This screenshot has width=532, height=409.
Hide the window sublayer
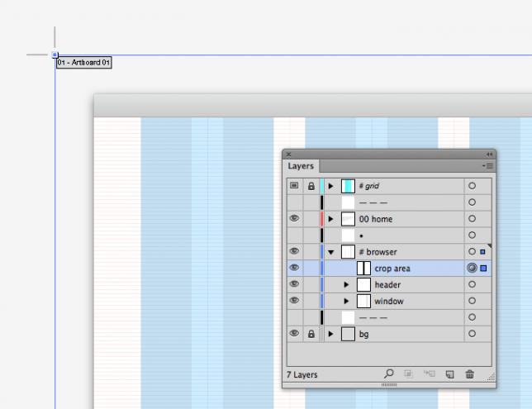[294, 301]
